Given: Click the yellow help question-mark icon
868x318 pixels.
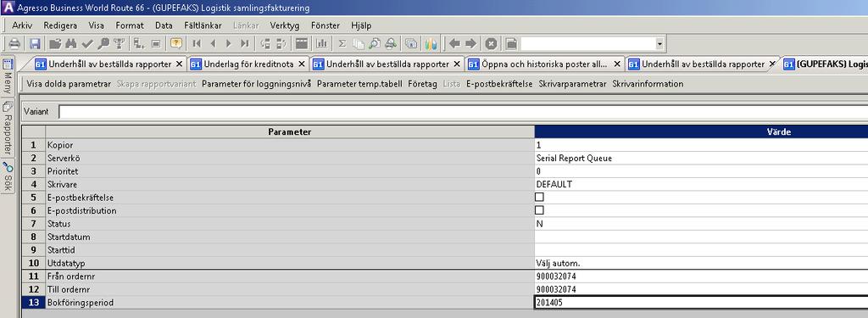Looking at the screenshot, I should point(176,44).
